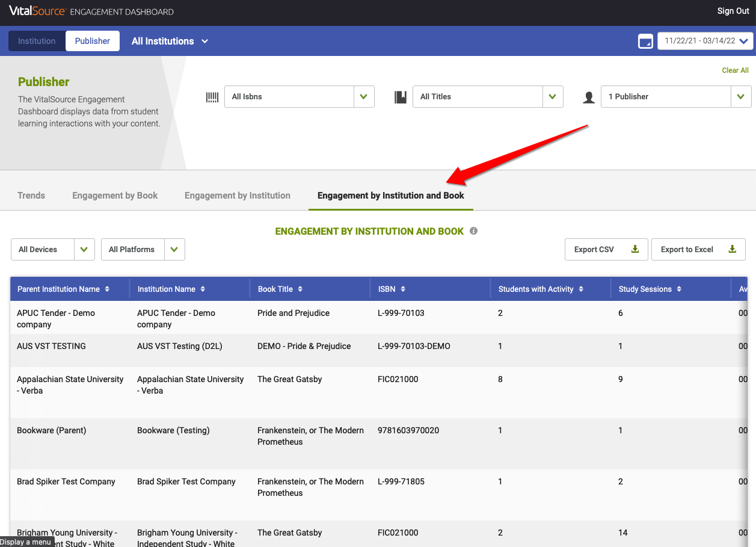Open the All Titles dropdown

click(488, 96)
